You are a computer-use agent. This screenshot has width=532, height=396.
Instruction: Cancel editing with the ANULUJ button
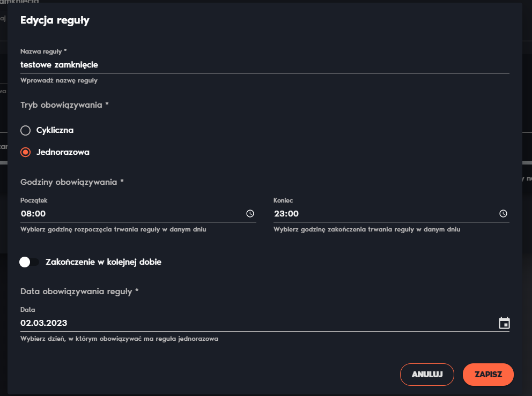(x=427, y=375)
